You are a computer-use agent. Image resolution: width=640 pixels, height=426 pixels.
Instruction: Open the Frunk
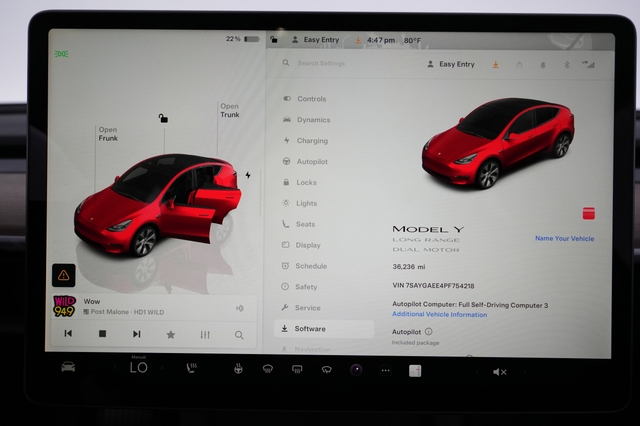108,134
